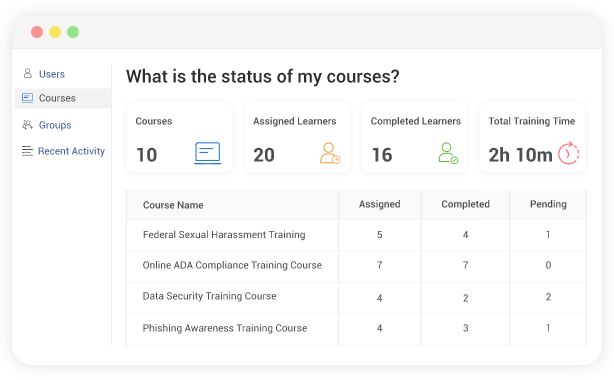Click the green learner icon in Completed Learners card
This screenshot has height=380, width=614.
pos(448,153)
